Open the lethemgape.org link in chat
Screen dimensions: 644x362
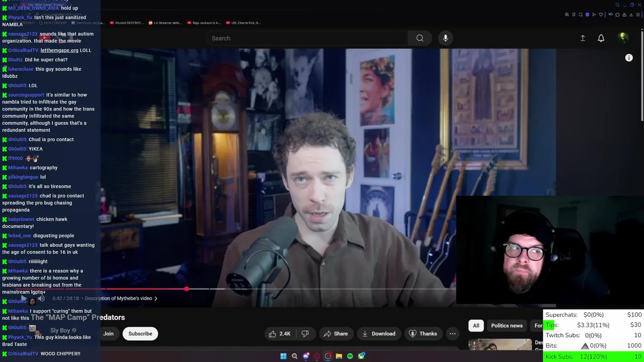(x=59, y=50)
